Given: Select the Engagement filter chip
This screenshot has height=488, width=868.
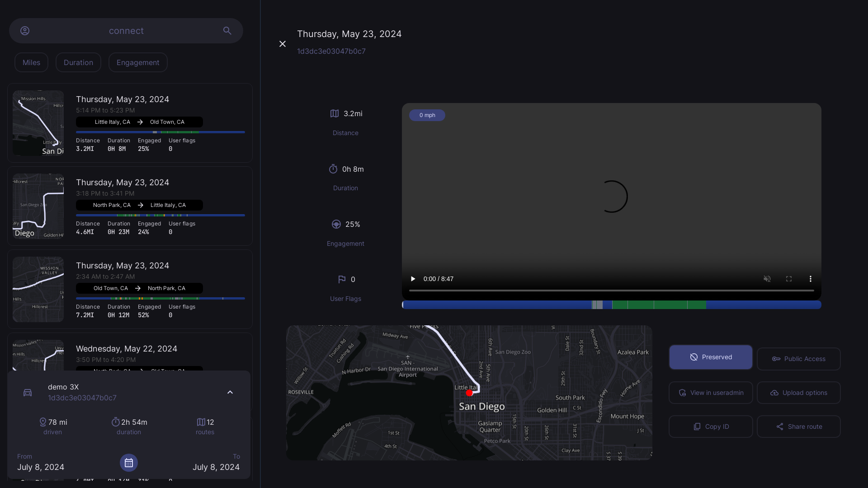Looking at the screenshot, I should (138, 62).
